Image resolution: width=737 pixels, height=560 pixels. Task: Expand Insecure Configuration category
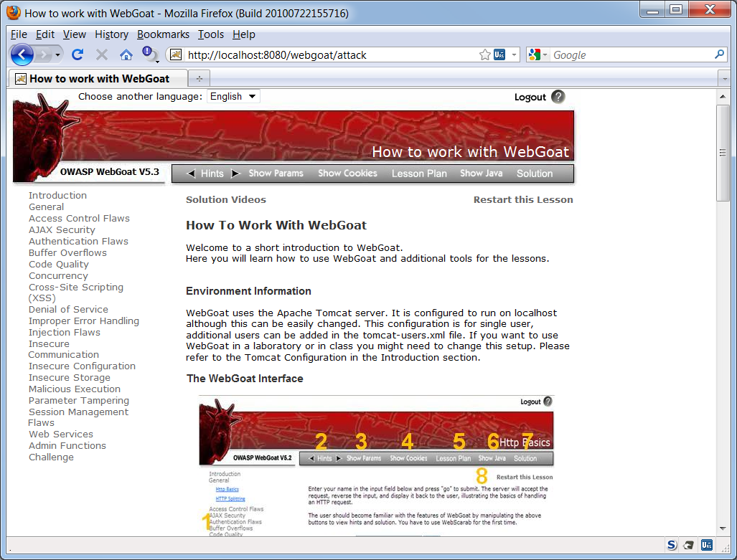tap(82, 366)
